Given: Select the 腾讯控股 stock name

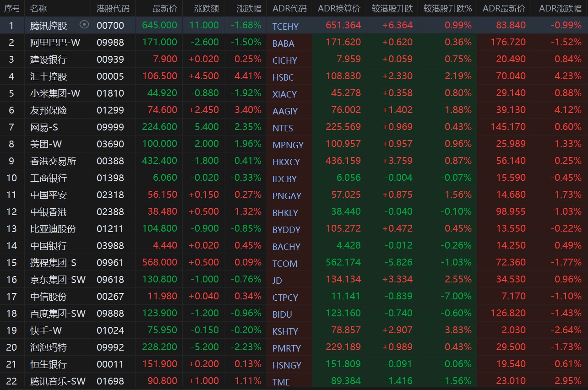Looking at the screenshot, I should pos(49,26).
